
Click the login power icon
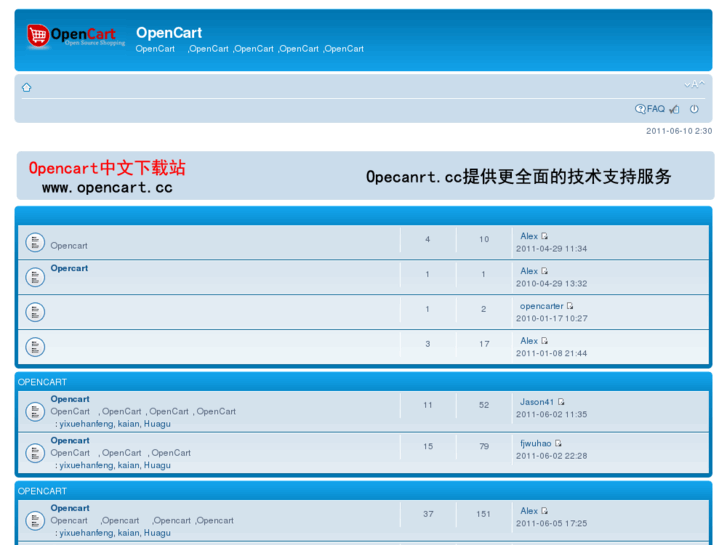[x=694, y=109]
